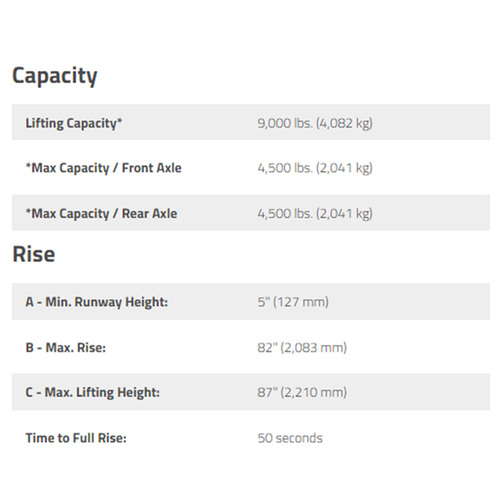Click the B - Max. Rise label
500x500 pixels.
[66, 348]
